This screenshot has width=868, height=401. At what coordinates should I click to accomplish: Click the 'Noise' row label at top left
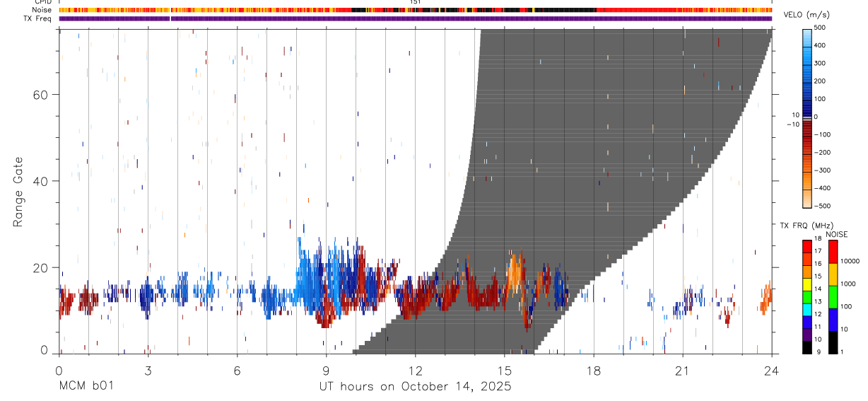click(43, 10)
